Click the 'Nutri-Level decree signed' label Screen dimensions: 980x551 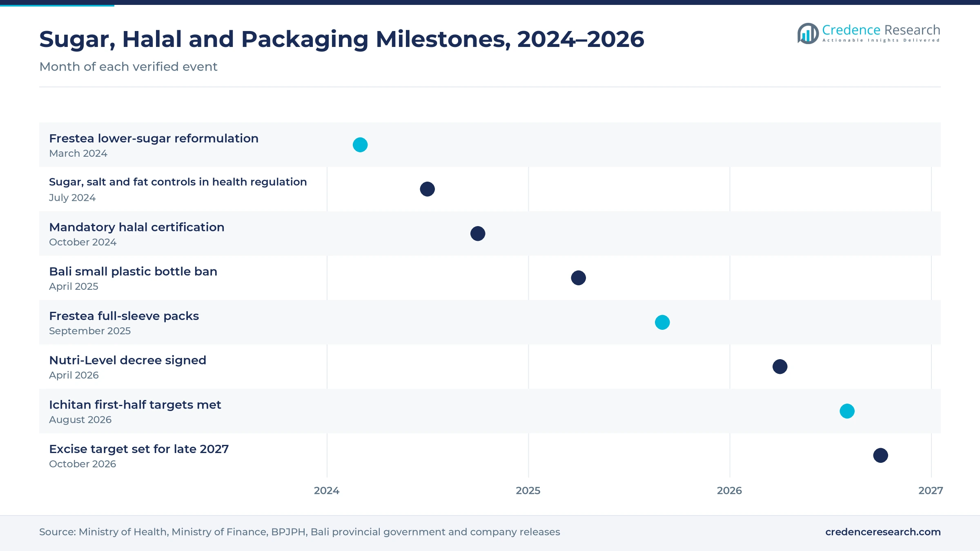(x=127, y=360)
